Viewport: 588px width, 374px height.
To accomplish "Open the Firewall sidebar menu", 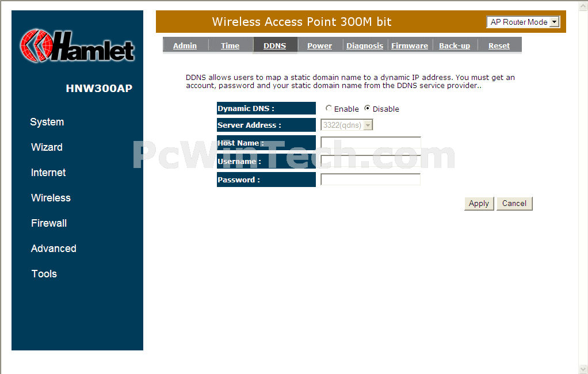I will (49, 223).
